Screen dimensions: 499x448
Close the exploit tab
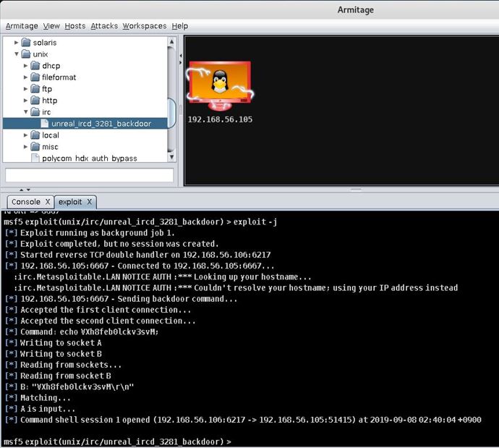coord(90,202)
